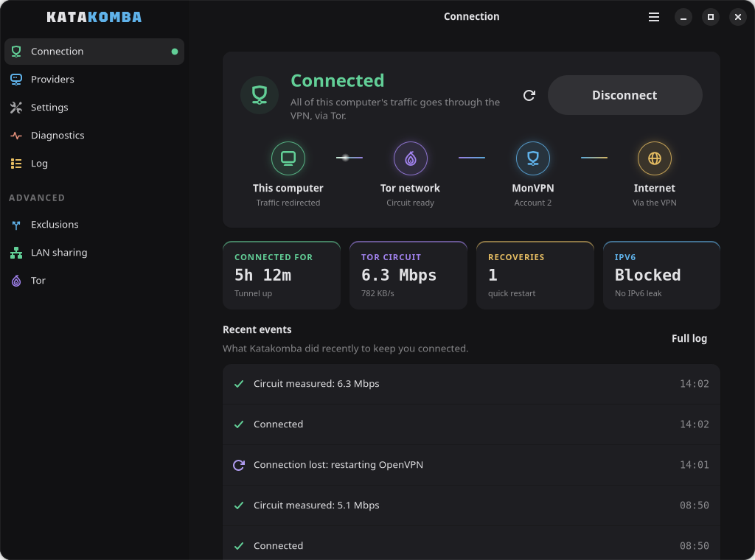Viewport: 755px width, 560px height.
Task: Select the Recoveries card
Action: coord(535,275)
